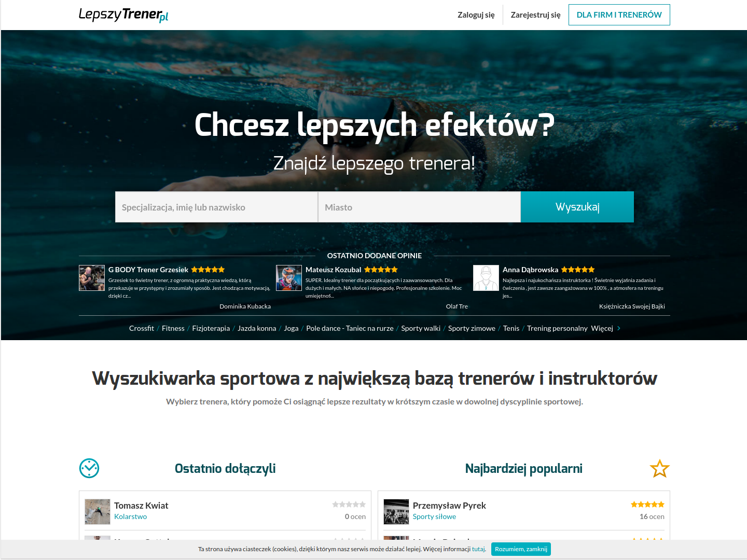Viewport: 747px width, 560px height.
Task: Click the empty star rating for Tomasz Kwiat
Action: click(x=349, y=505)
